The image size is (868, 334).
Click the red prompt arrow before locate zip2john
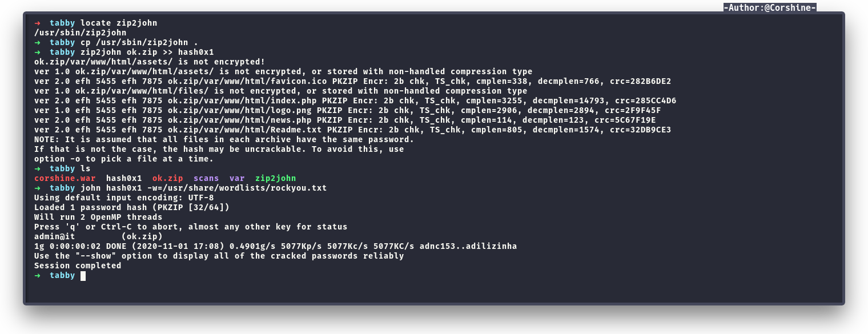click(37, 23)
